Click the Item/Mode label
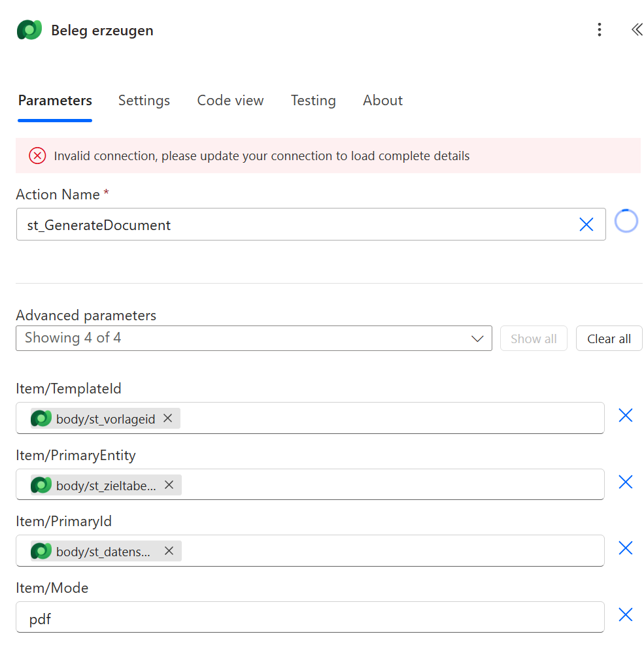 coord(52,588)
